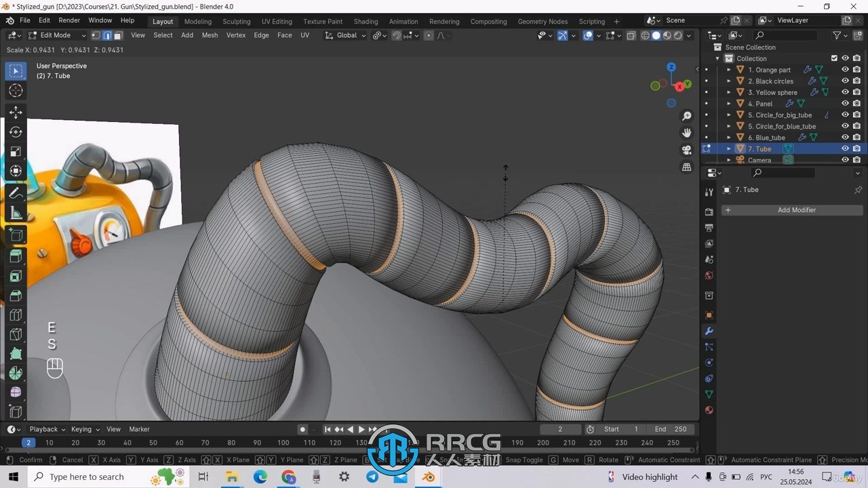Open the Render properties tab
The width and height of the screenshot is (868, 488).
pyautogui.click(x=709, y=212)
